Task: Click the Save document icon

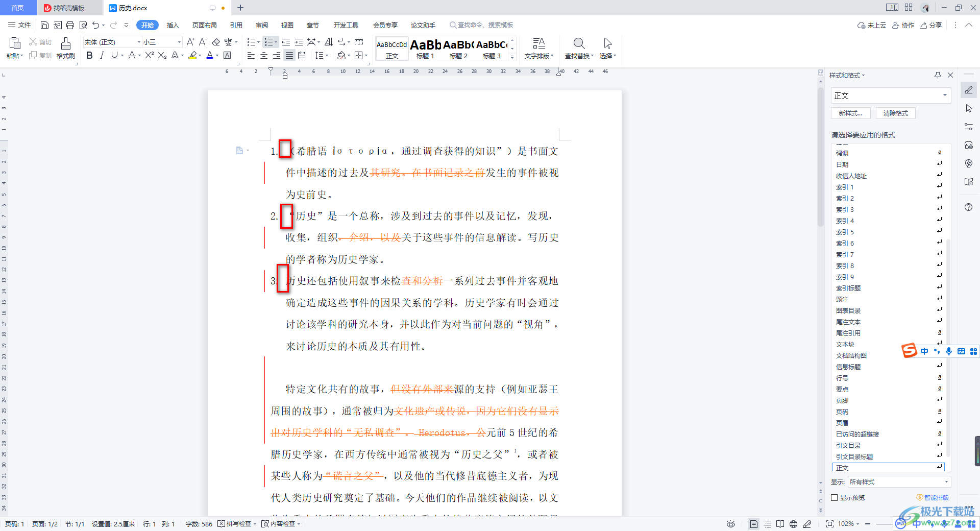Action: 44,25
